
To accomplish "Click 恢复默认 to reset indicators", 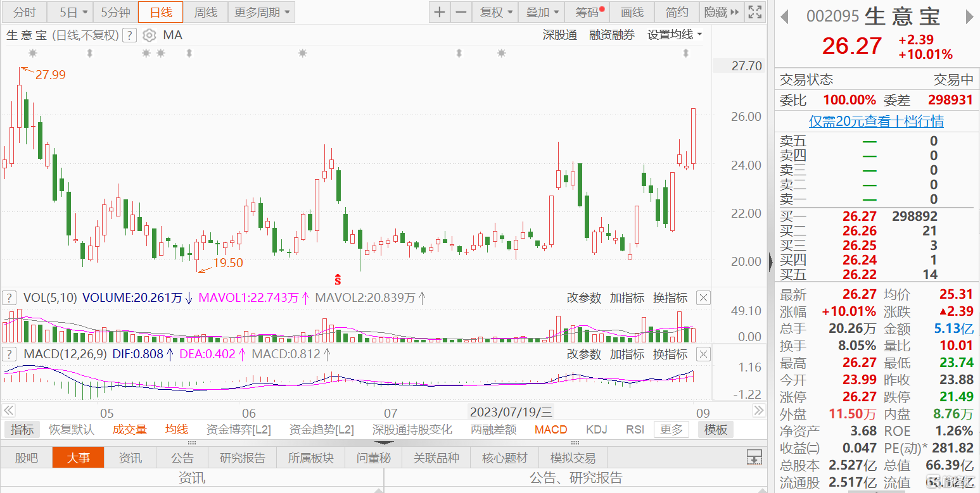I will point(72,430).
